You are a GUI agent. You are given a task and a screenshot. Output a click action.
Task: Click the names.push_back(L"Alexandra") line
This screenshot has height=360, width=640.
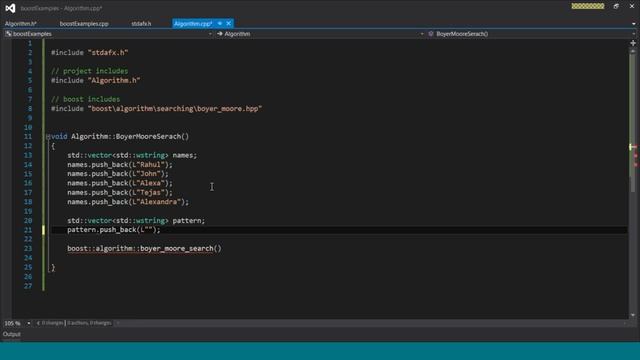pos(128,202)
